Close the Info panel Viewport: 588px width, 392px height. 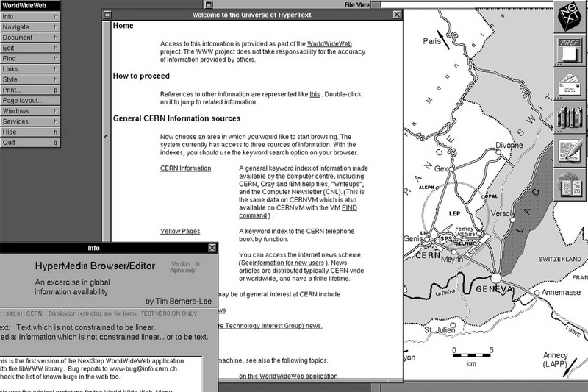click(212, 248)
